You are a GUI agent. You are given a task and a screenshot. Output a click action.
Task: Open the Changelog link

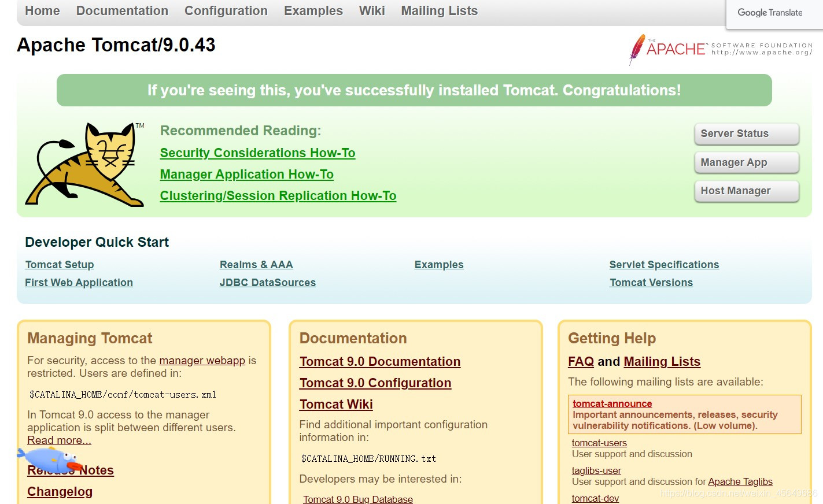click(60, 492)
